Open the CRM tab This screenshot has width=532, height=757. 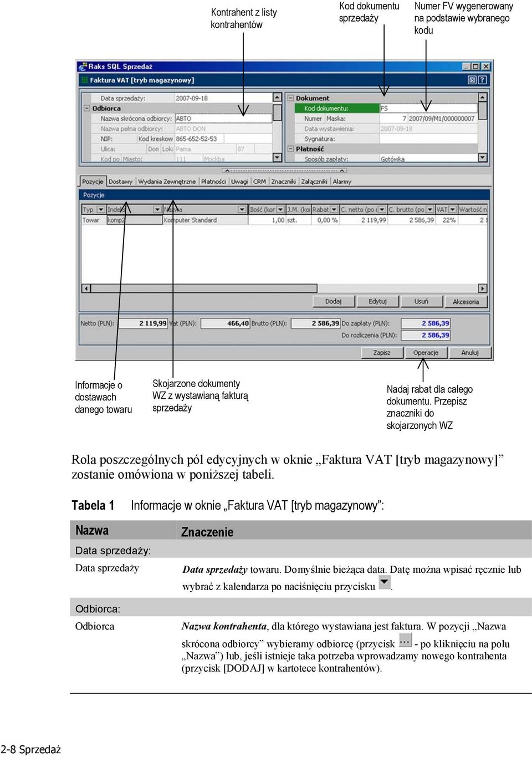(x=259, y=181)
